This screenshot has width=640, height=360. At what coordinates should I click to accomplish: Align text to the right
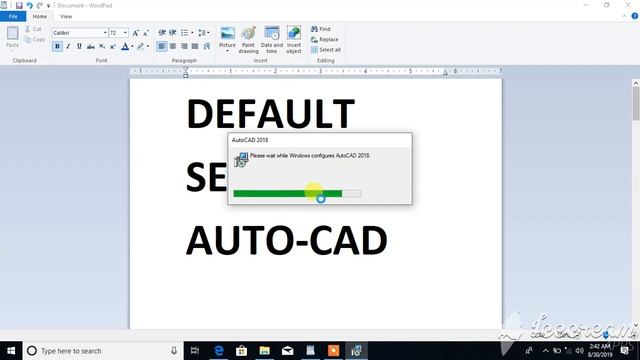point(184,47)
